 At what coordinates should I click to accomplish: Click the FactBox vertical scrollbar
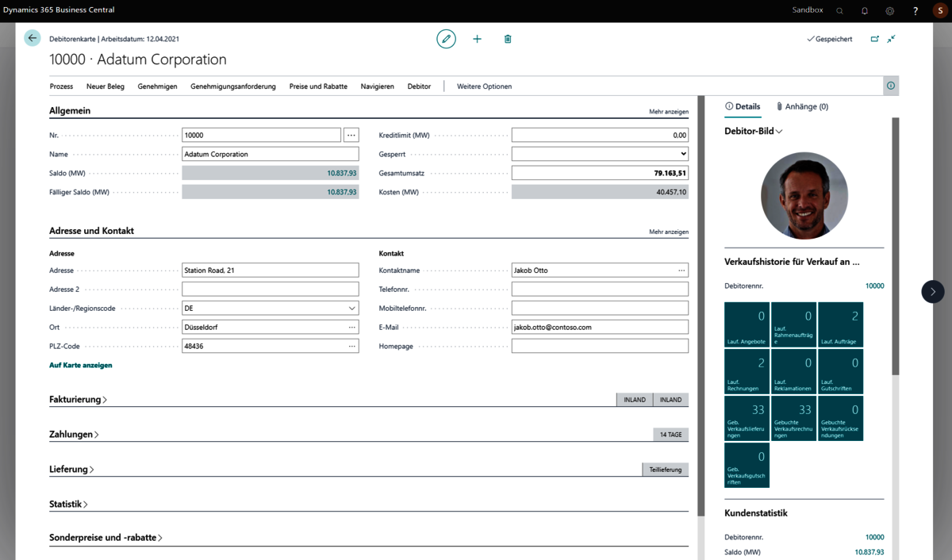pyautogui.click(x=896, y=246)
